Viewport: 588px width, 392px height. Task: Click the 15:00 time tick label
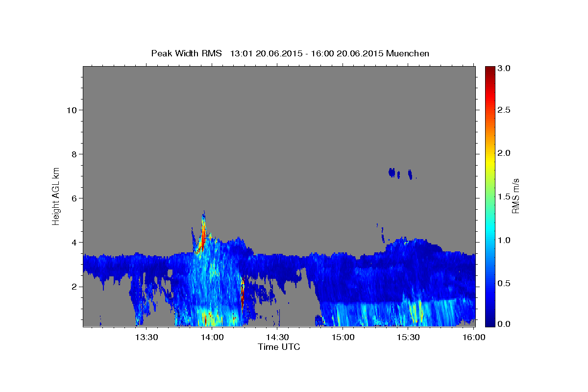click(343, 337)
